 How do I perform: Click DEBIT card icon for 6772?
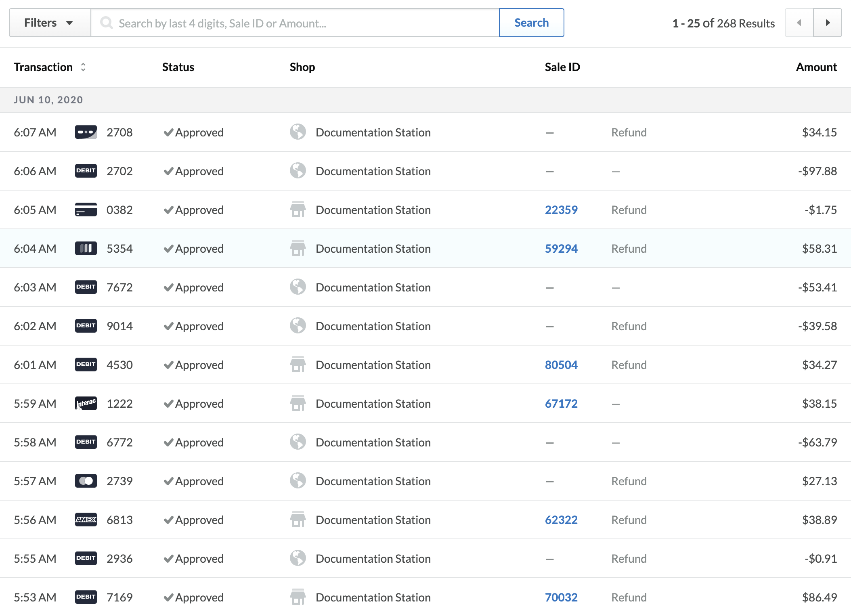tap(86, 442)
